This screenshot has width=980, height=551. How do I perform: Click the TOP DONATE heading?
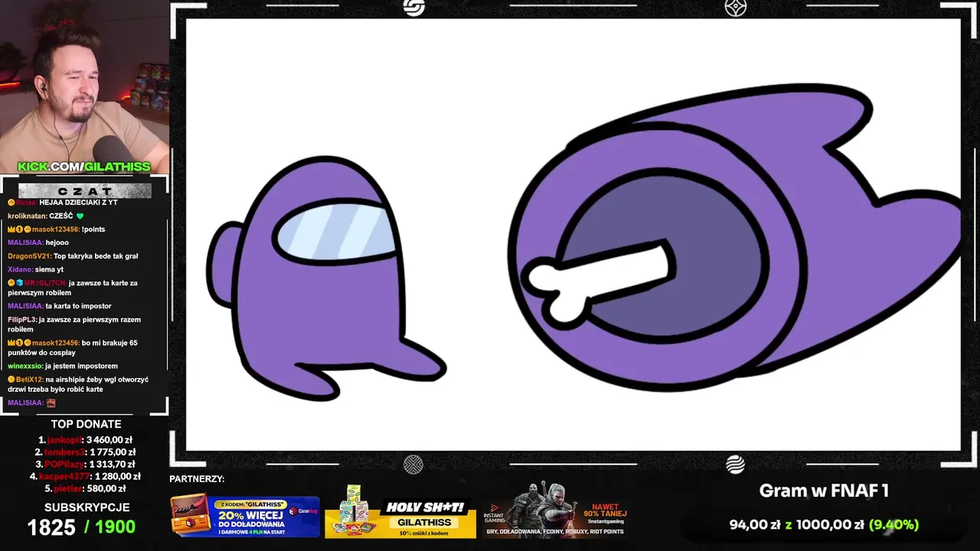[x=86, y=424]
